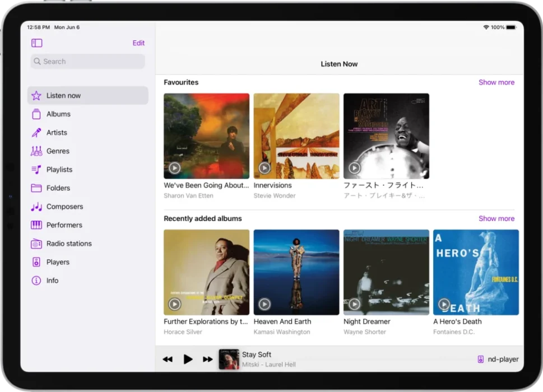Viewport: 543px width, 392px height.
Task: Click into the Search field
Action: point(87,61)
